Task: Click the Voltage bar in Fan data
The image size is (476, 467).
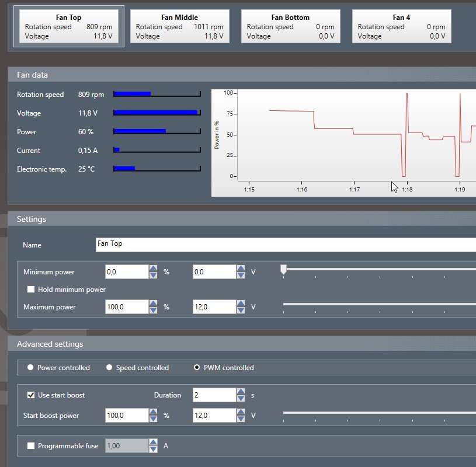Action: coord(157,113)
